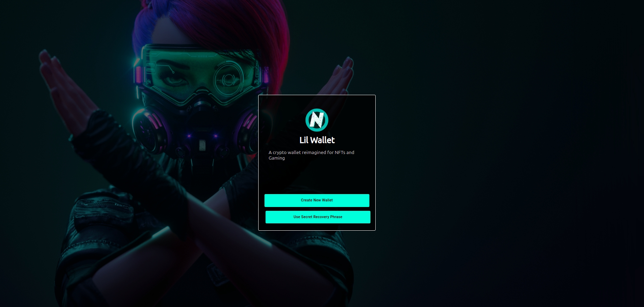Click the word Gaming in the description
Image resolution: width=644 pixels, height=307 pixels.
(277, 158)
